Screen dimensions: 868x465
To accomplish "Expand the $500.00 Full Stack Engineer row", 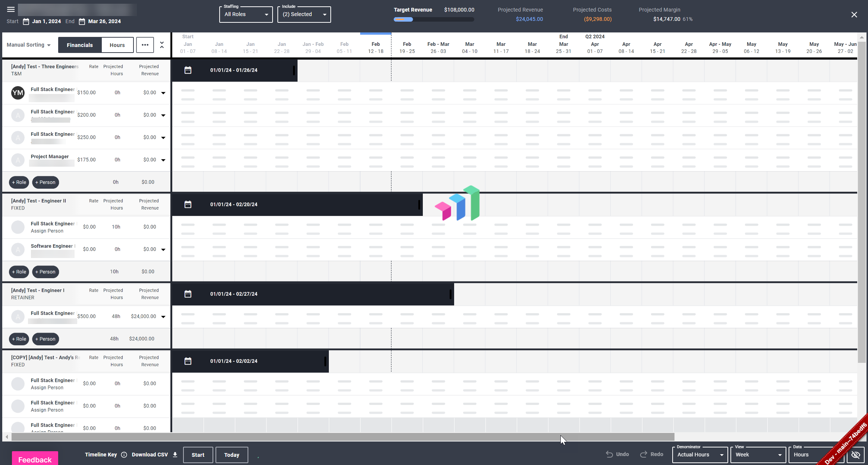I will pos(163,317).
